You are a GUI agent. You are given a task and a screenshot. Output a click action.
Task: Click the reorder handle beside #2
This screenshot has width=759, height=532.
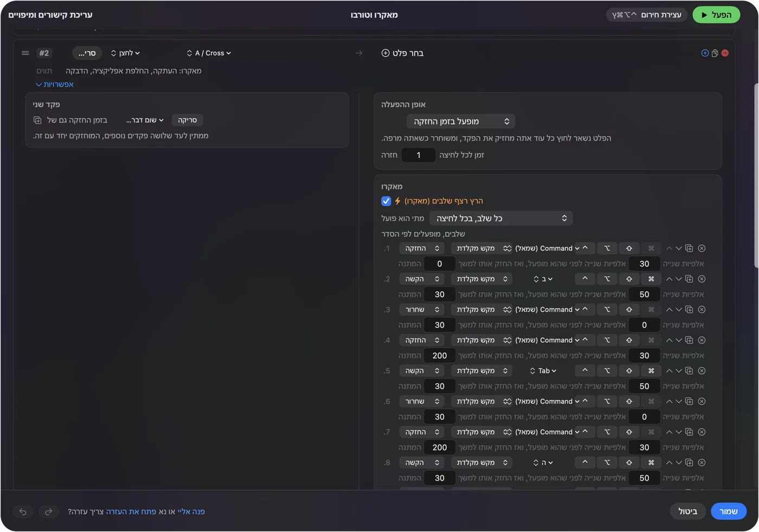(25, 53)
